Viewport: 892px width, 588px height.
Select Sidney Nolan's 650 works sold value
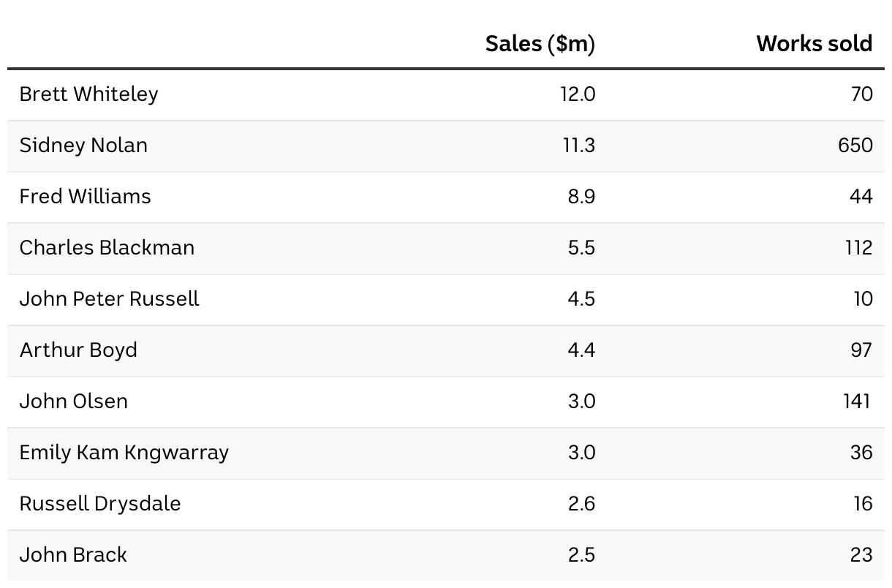855,146
